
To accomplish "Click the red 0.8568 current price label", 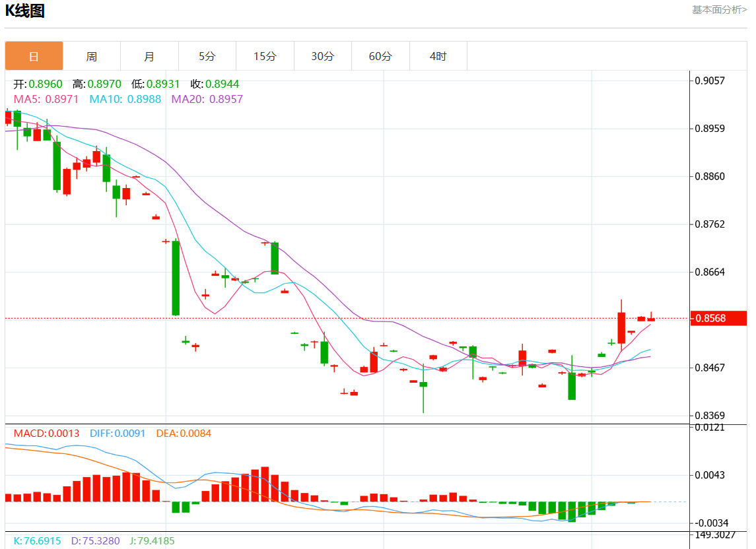I will click(x=718, y=318).
